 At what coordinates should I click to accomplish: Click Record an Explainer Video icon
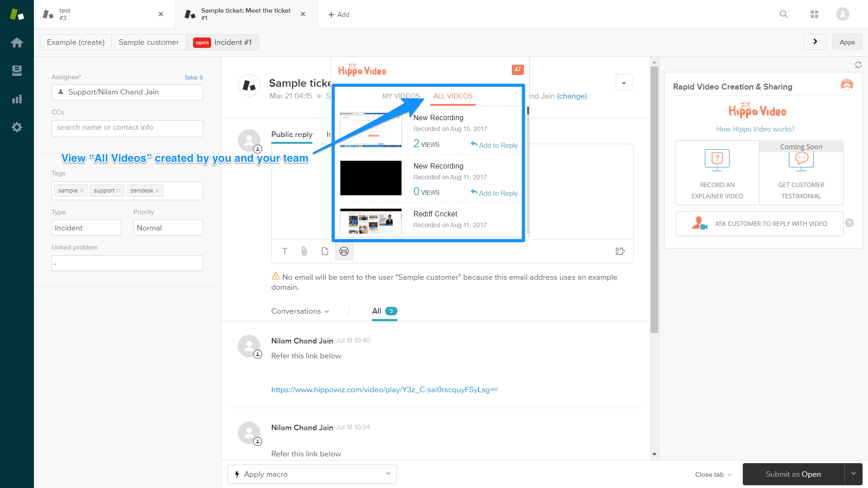(717, 160)
